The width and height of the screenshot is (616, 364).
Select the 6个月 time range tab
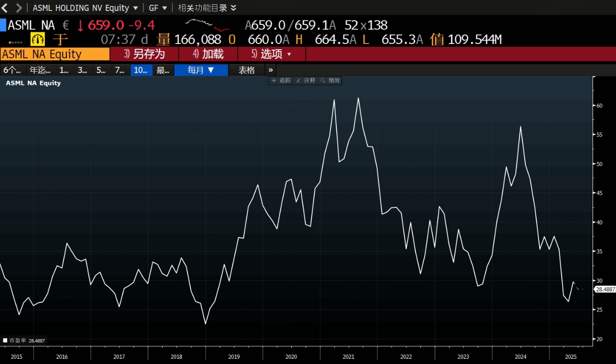coord(12,70)
